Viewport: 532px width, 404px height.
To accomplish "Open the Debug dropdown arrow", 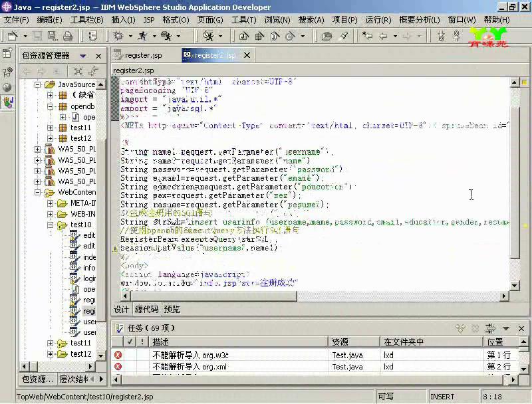I will point(130,36).
